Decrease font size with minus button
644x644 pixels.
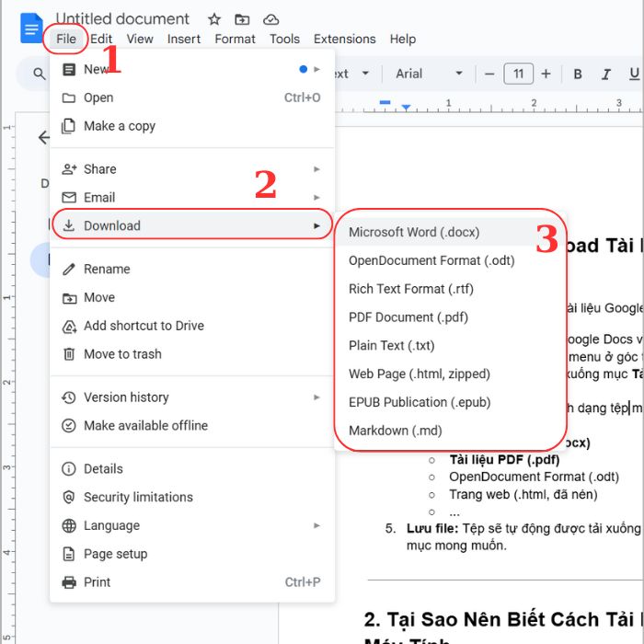[x=489, y=74]
